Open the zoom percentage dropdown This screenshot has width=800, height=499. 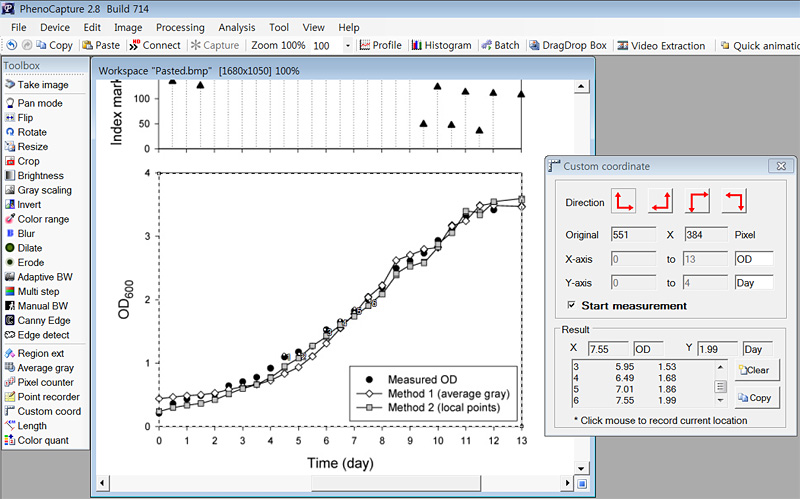coord(347,45)
